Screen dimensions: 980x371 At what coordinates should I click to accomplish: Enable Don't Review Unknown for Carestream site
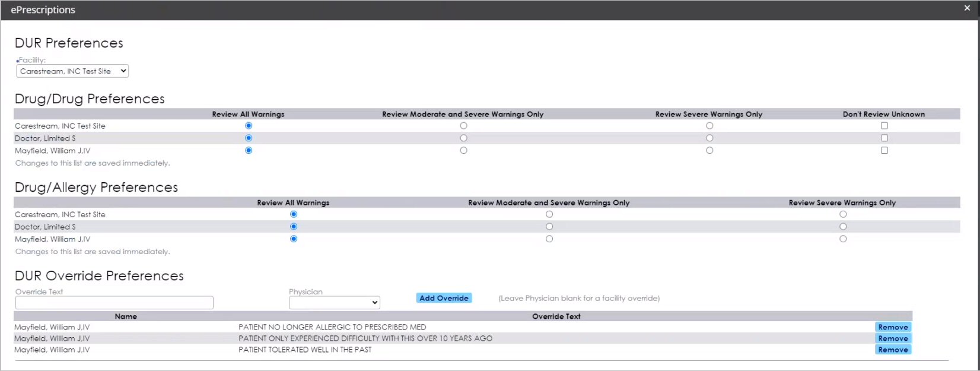pos(884,126)
